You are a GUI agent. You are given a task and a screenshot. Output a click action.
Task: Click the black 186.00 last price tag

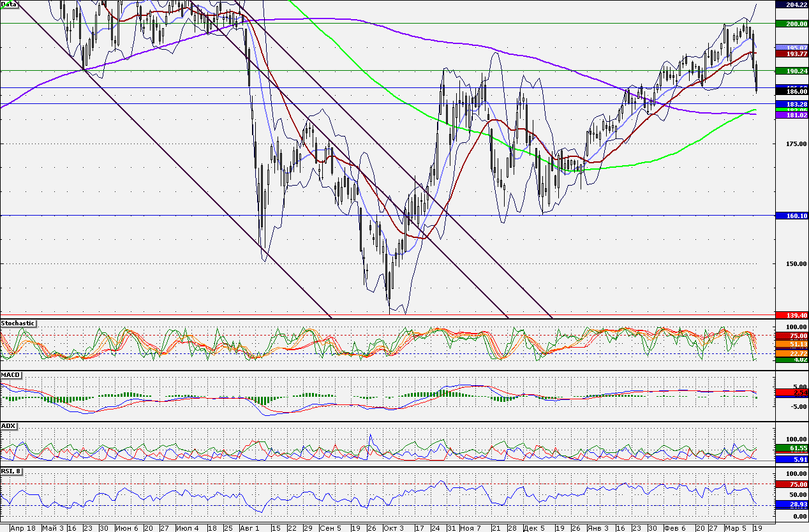pos(791,92)
